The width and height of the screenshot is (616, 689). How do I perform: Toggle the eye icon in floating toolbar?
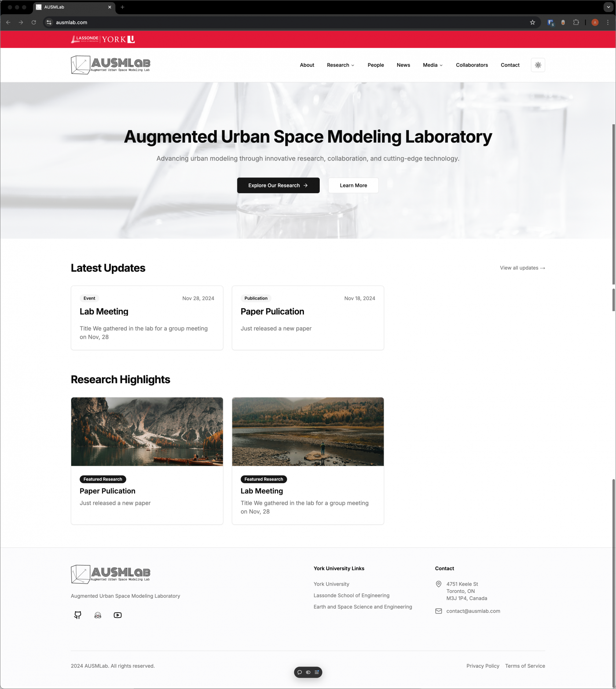[308, 672]
